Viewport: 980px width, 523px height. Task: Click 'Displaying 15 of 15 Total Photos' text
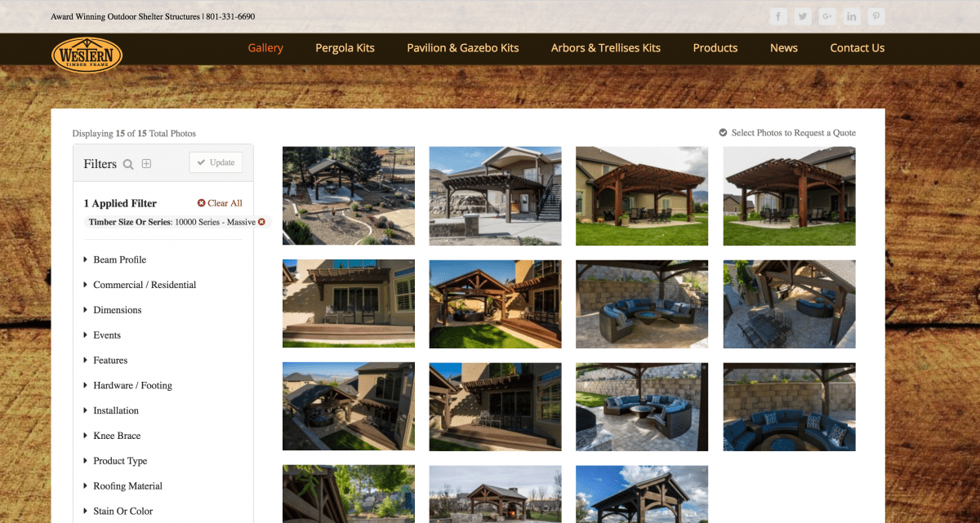click(x=134, y=133)
